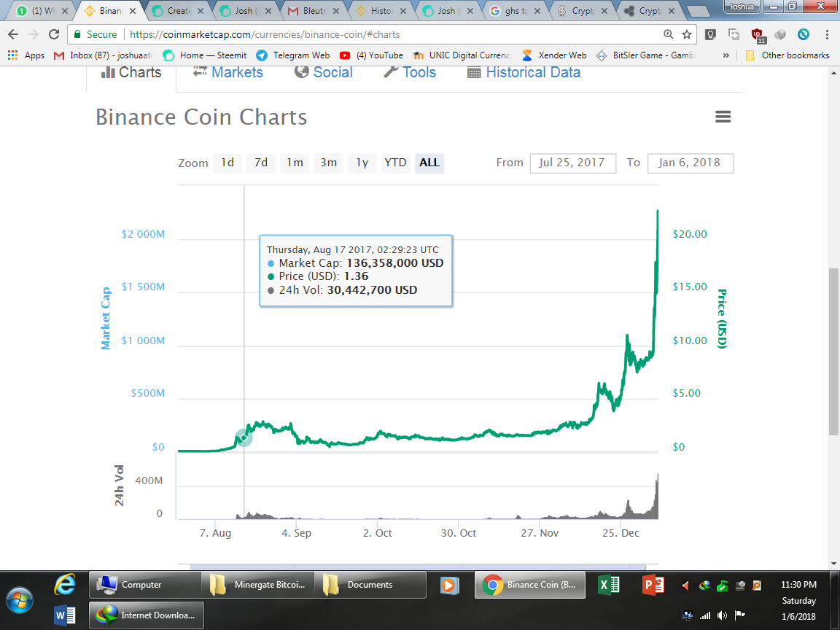Go back using the browser back arrow
This screenshot has width=840, height=630.
[x=13, y=34]
